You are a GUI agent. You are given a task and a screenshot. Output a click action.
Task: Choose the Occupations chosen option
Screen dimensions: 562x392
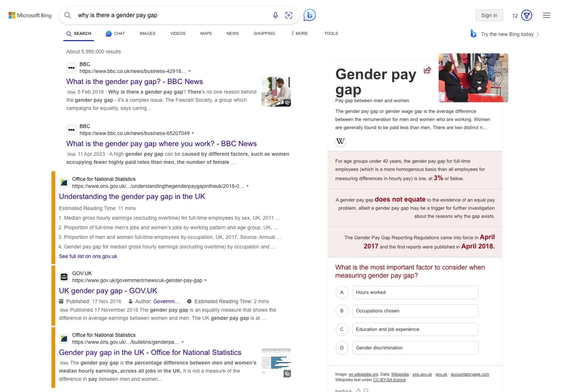415,311
